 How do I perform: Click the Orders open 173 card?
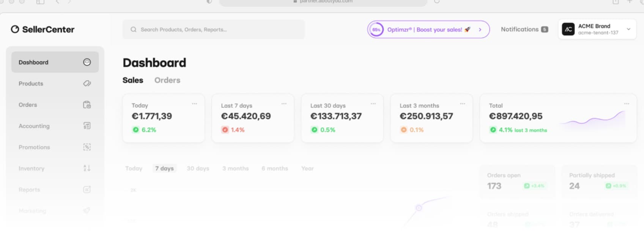[x=517, y=181]
